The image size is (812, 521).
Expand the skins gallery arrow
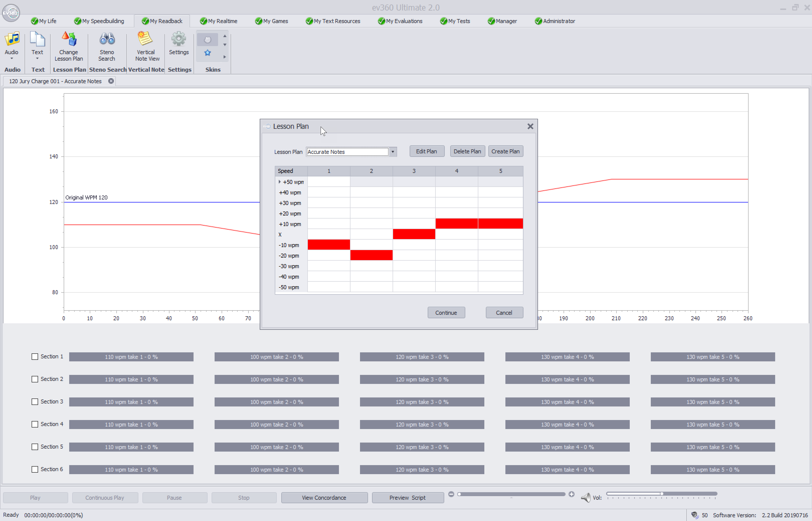[x=225, y=57]
